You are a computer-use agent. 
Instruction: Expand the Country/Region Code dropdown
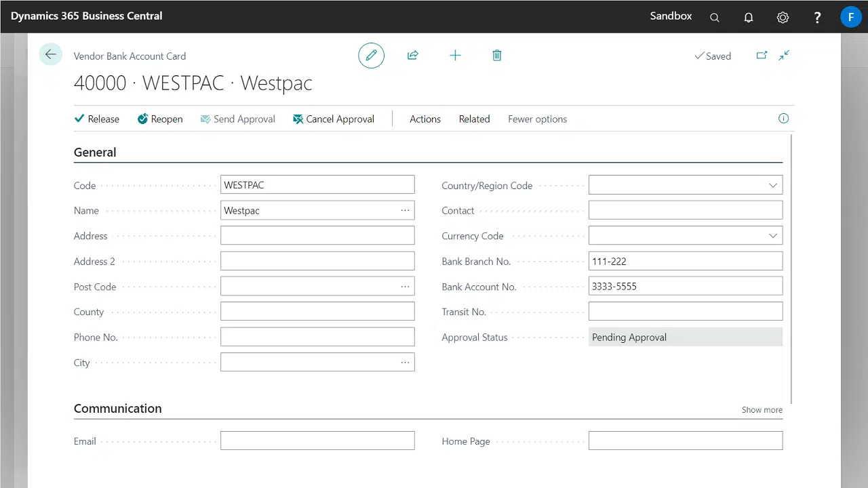click(772, 185)
